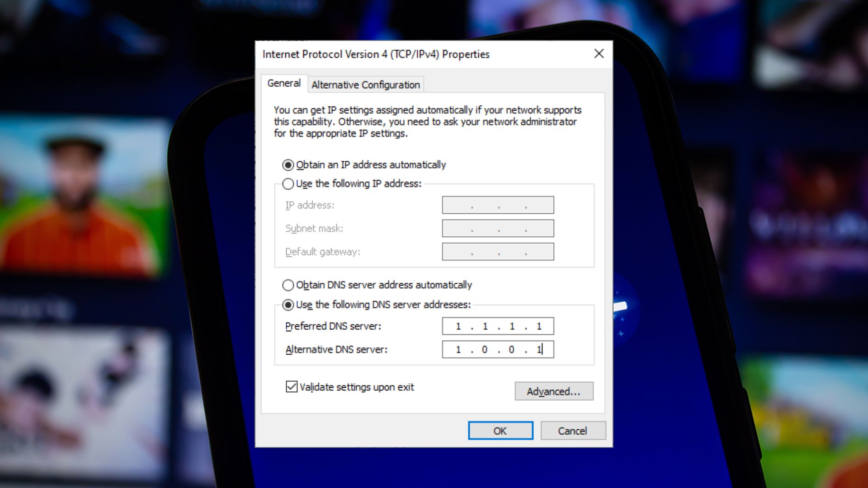Viewport: 868px width, 488px height.
Task: Click the Default gateway field
Action: pos(498,252)
